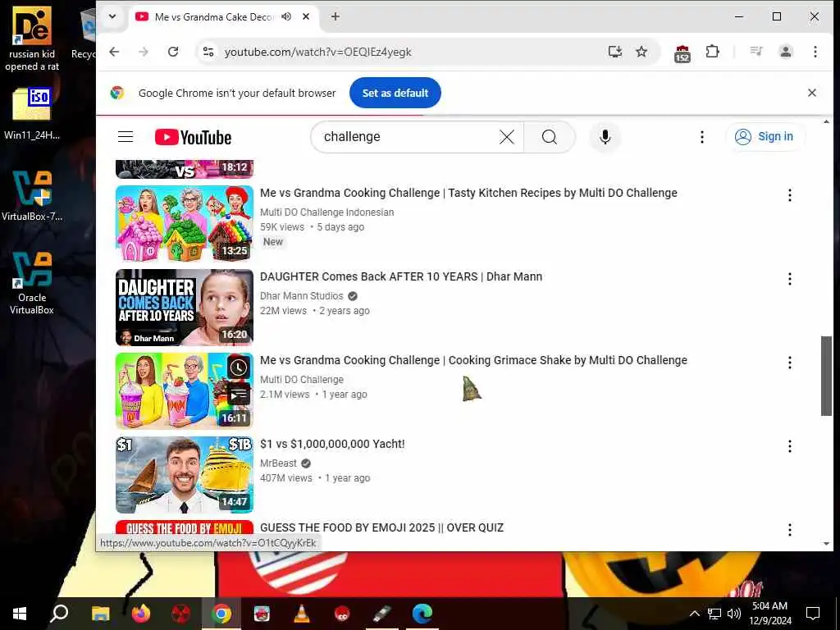
Task: Open Me vs Grandma Tasty Kitchen title
Action: [468, 193]
